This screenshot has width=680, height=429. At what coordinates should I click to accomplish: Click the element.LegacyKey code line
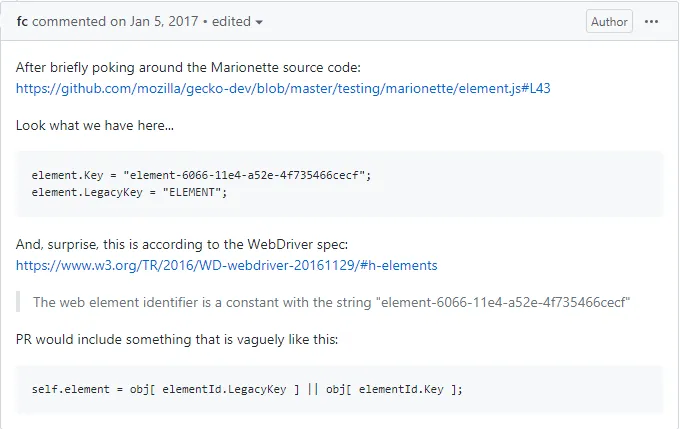[x=130, y=191]
